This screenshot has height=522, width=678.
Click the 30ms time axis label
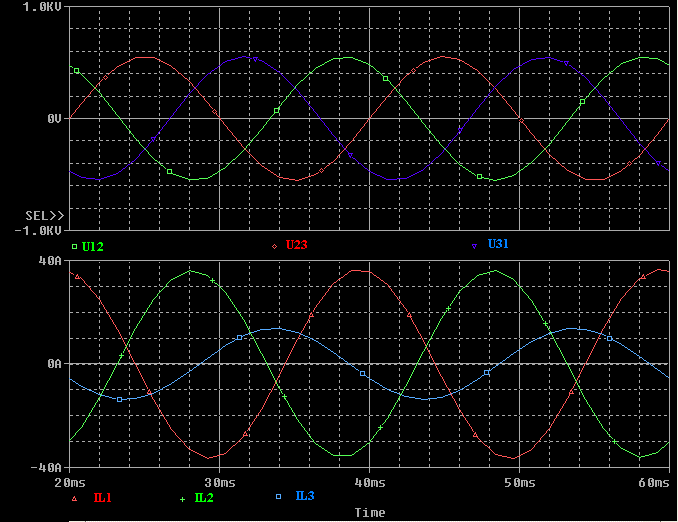tap(220, 483)
